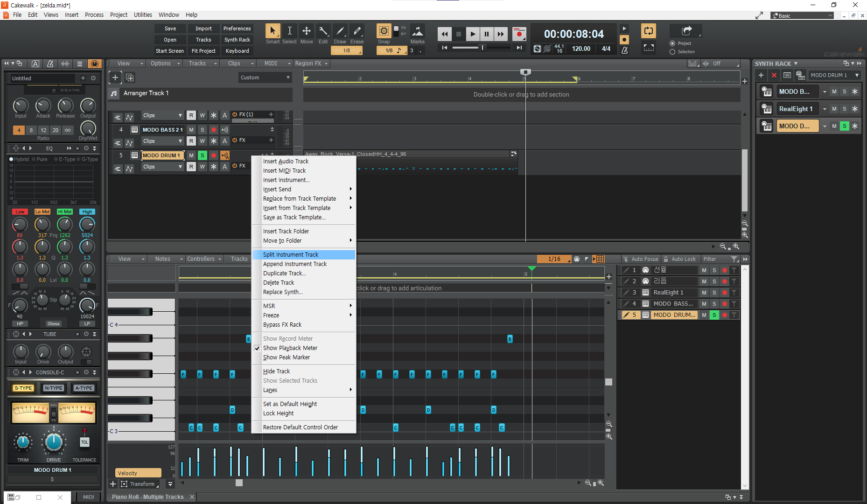Viewport: 867px width, 504px height.
Task: Select the Select tool in the toolbar
Action: (x=289, y=31)
